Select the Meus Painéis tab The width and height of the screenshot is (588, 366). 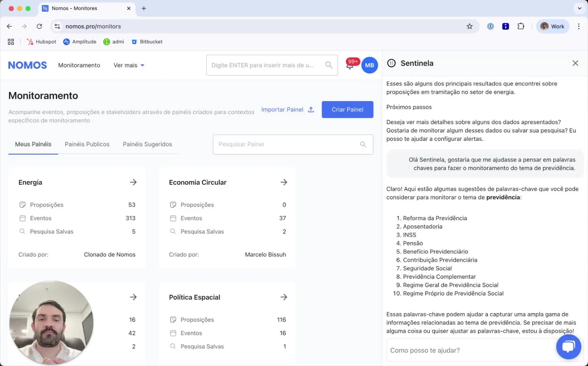(33, 144)
